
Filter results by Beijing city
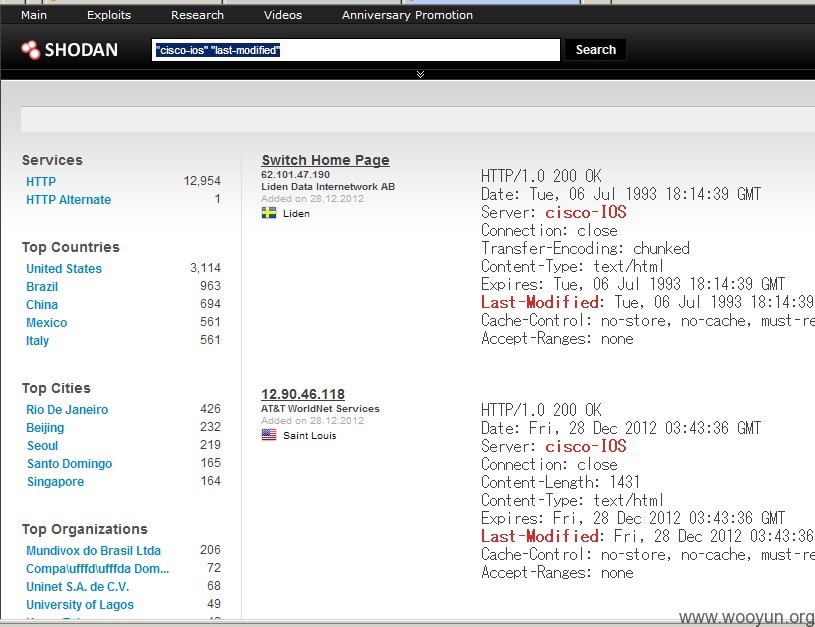[x=45, y=428]
